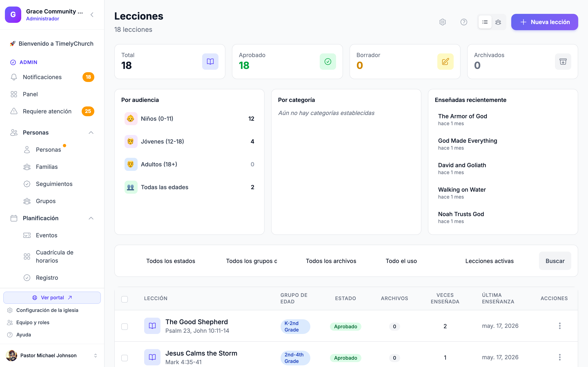The image size is (588, 367).
Task: Select the K-2nd Grade age group tag
Action: (x=295, y=326)
